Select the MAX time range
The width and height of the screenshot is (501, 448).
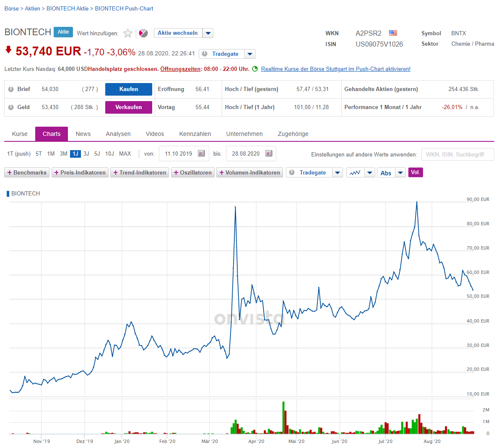pos(125,154)
